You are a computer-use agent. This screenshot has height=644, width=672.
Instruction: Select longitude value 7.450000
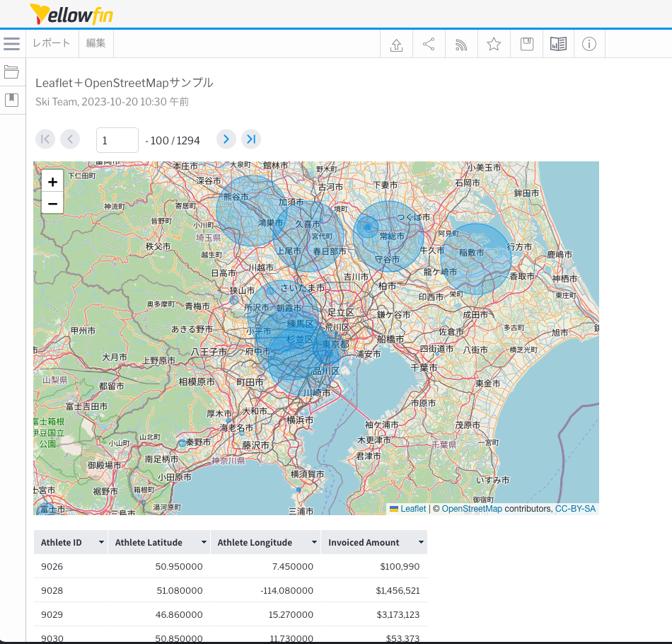click(x=292, y=566)
